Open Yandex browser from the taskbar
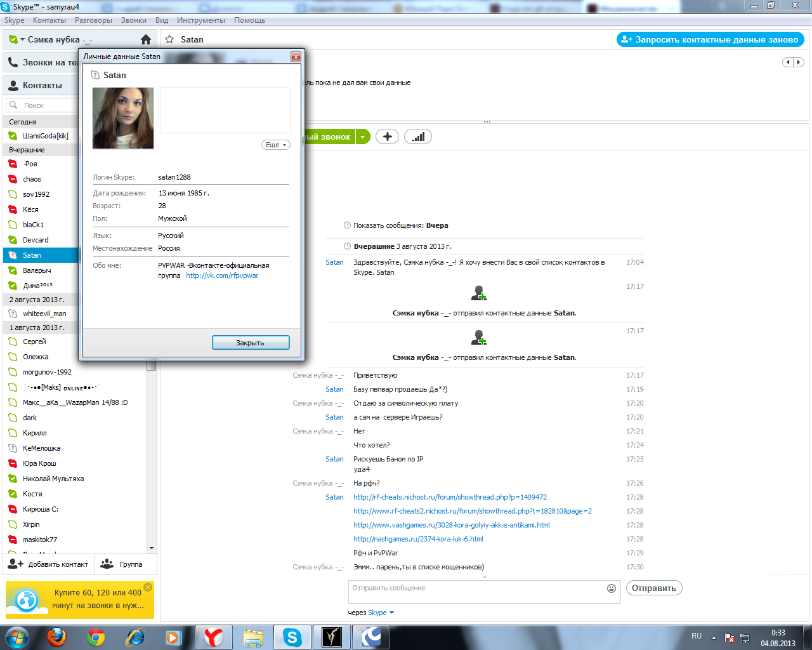812x650 pixels. coord(214,637)
